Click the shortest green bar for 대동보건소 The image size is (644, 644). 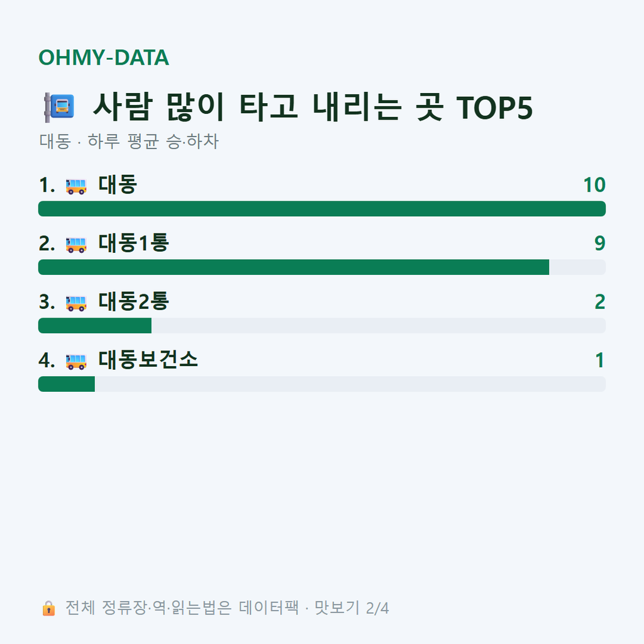(67, 384)
